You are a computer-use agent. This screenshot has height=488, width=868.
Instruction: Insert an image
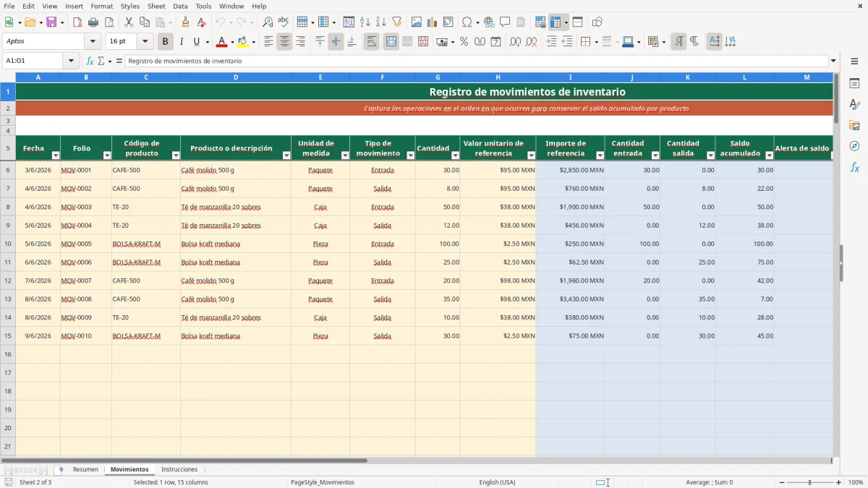417,22
